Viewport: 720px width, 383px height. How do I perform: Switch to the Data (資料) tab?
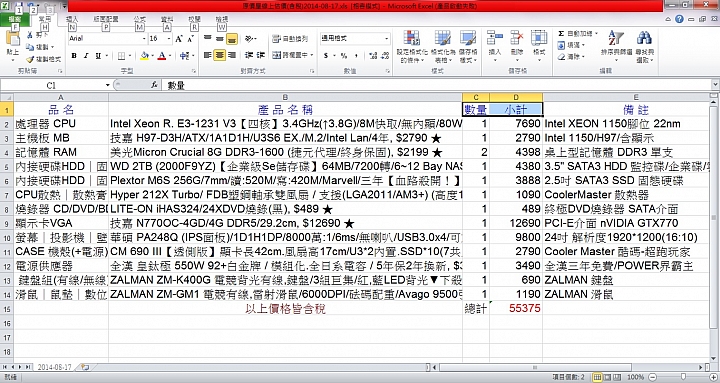pos(167,19)
